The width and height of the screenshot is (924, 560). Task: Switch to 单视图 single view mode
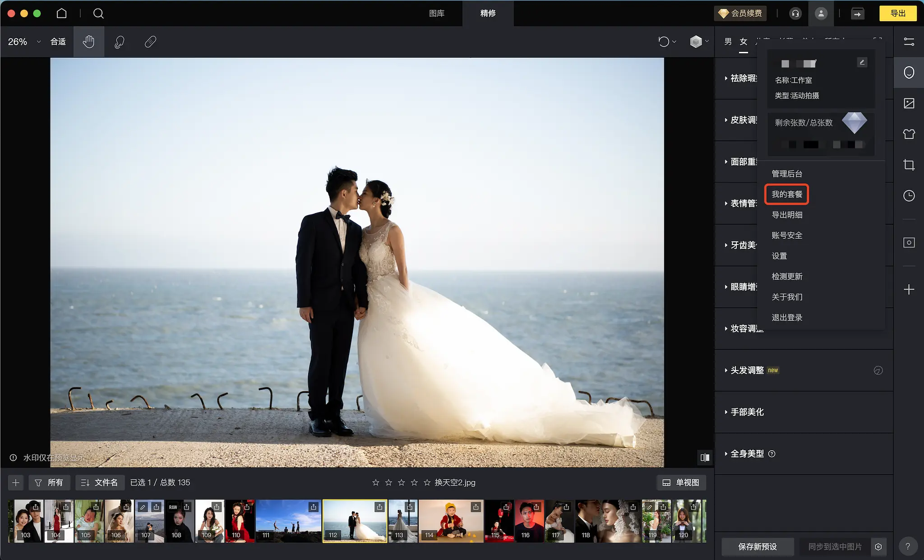[681, 483]
